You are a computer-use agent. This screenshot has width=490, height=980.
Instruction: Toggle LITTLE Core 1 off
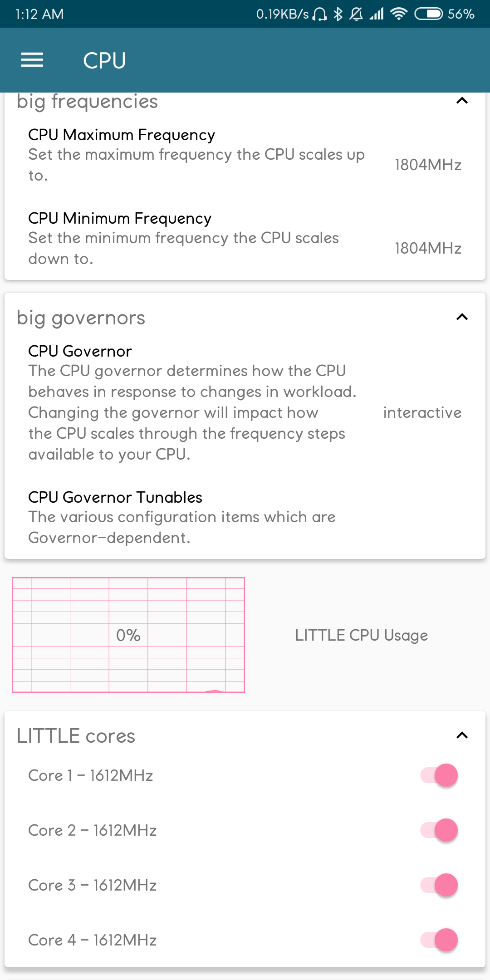(x=439, y=775)
